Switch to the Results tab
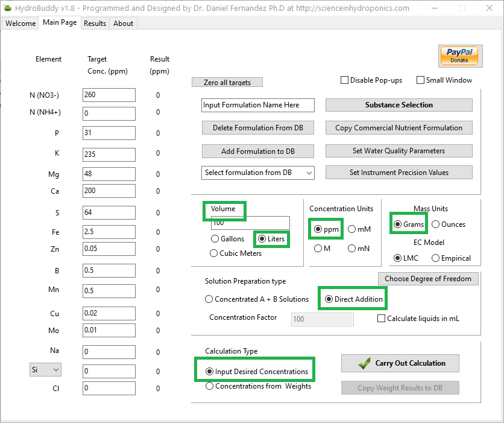Screen dimensions: 504x423 coord(95,24)
